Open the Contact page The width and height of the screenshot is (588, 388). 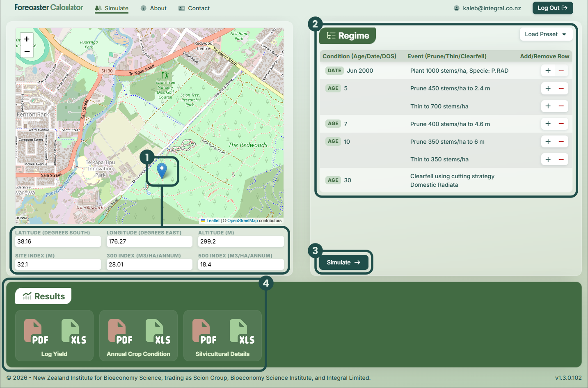tap(194, 8)
